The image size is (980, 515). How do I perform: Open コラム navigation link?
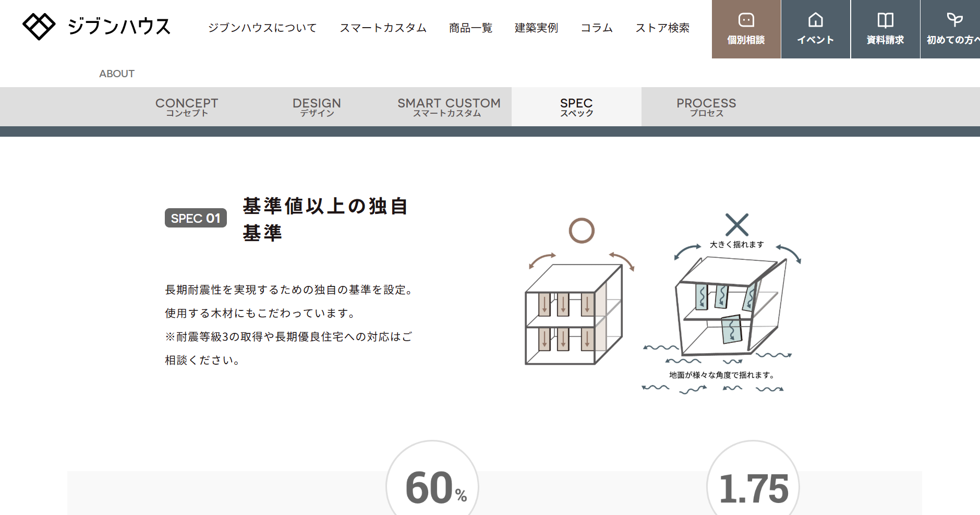point(597,28)
